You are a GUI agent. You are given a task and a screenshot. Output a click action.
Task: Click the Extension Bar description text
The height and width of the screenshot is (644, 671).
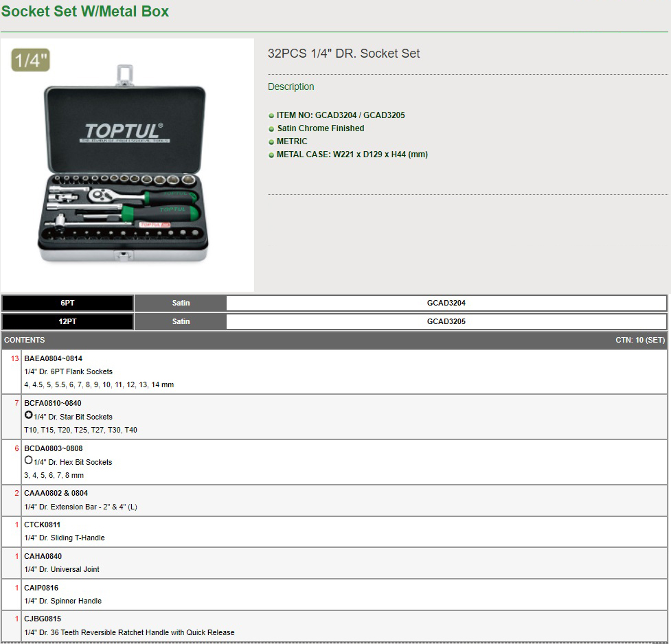coord(80,507)
